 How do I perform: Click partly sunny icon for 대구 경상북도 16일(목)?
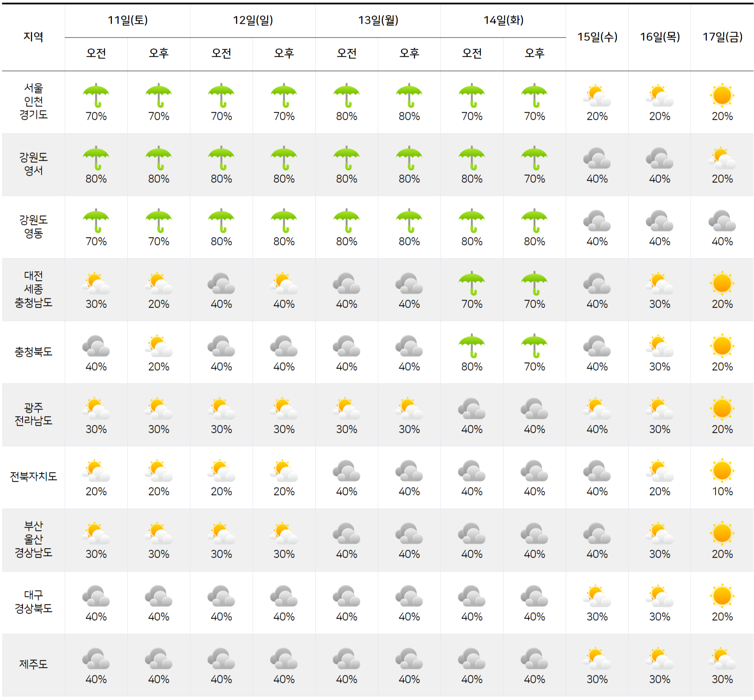(660, 596)
